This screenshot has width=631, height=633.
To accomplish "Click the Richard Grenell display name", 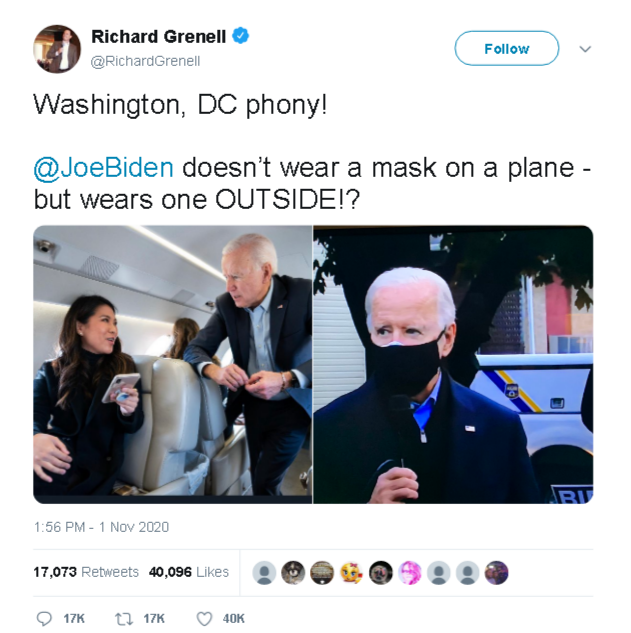I will (x=158, y=36).
